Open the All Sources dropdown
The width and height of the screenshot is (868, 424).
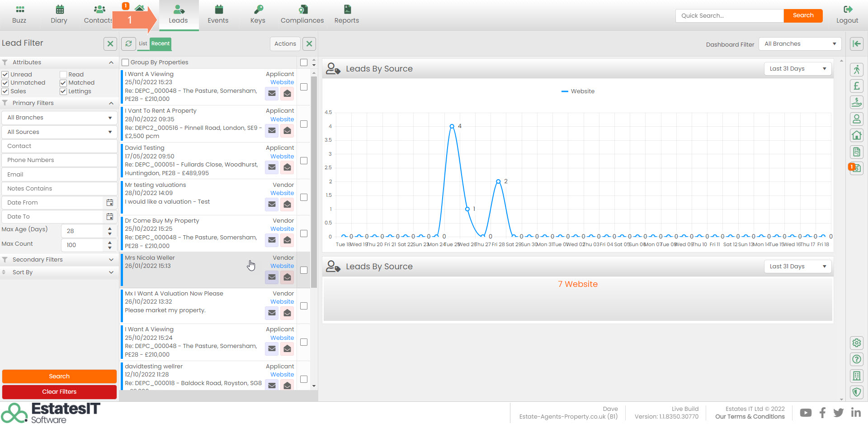[x=59, y=132]
